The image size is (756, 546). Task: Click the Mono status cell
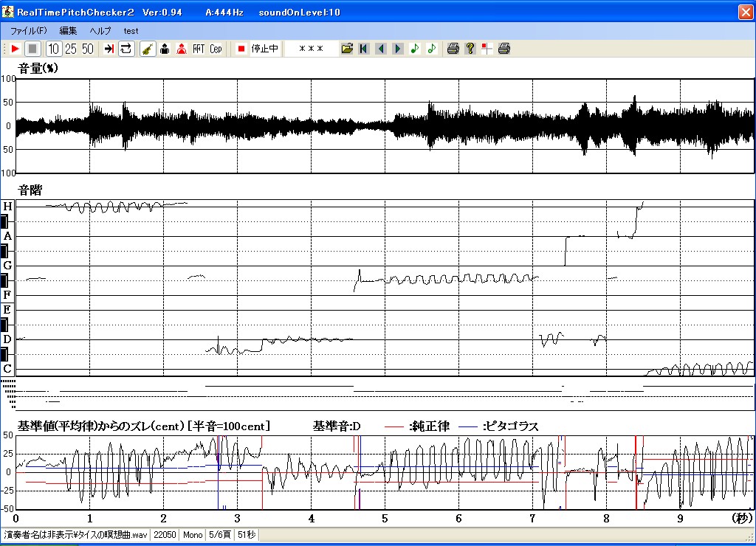193,535
